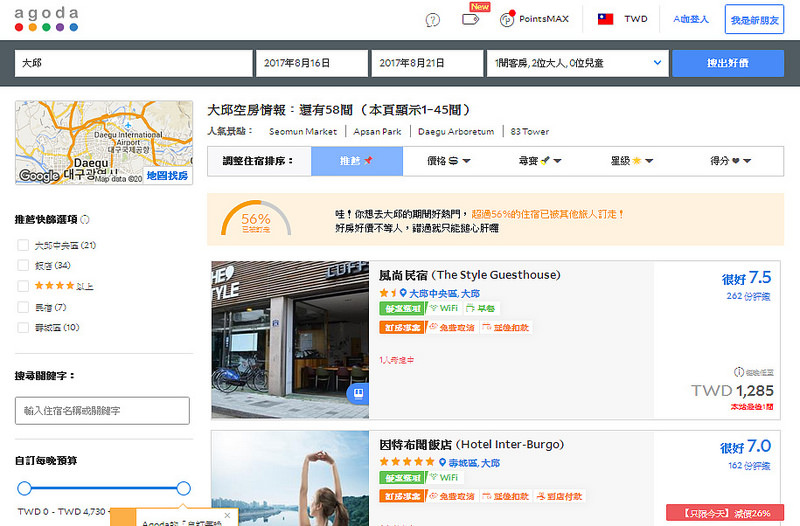Click 壽城區, 大邱 location link
Image resolution: width=800 pixels, height=526 pixels.
click(x=474, y=463)
